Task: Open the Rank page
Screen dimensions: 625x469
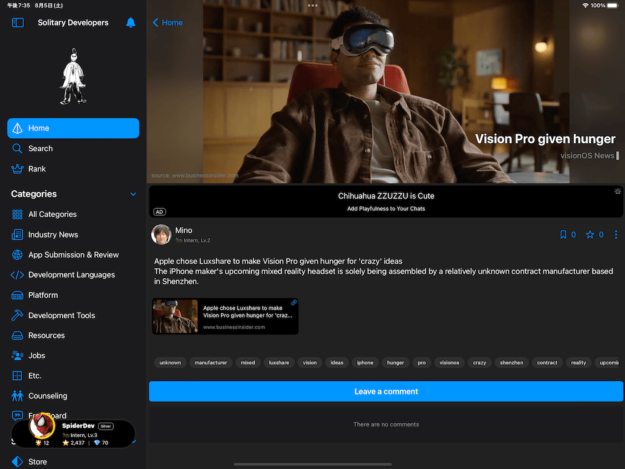Action: 37,169
